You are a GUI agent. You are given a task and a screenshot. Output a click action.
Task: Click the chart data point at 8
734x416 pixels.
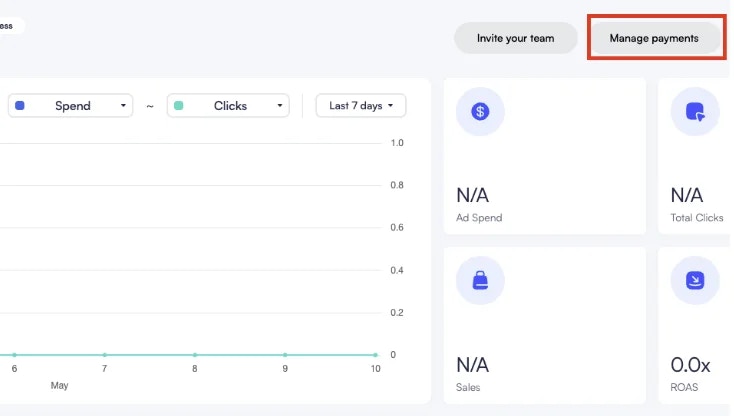point(195,355)
